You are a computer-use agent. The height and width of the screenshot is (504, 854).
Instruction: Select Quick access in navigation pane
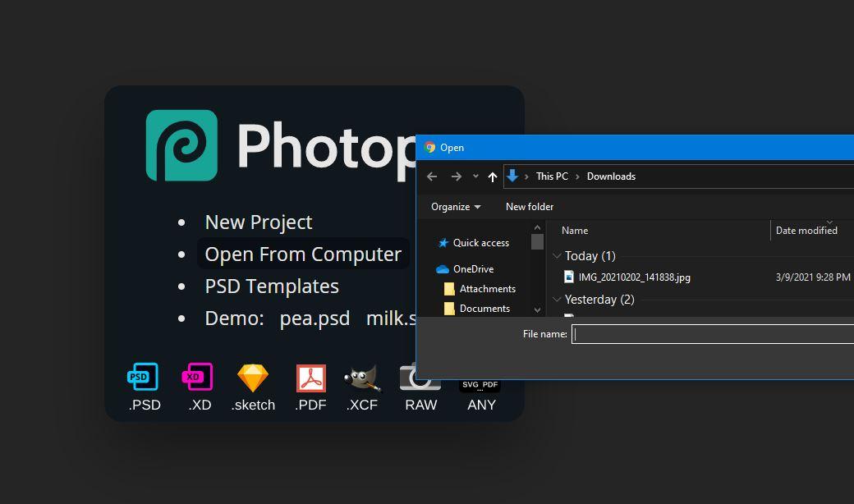[481, 243]
